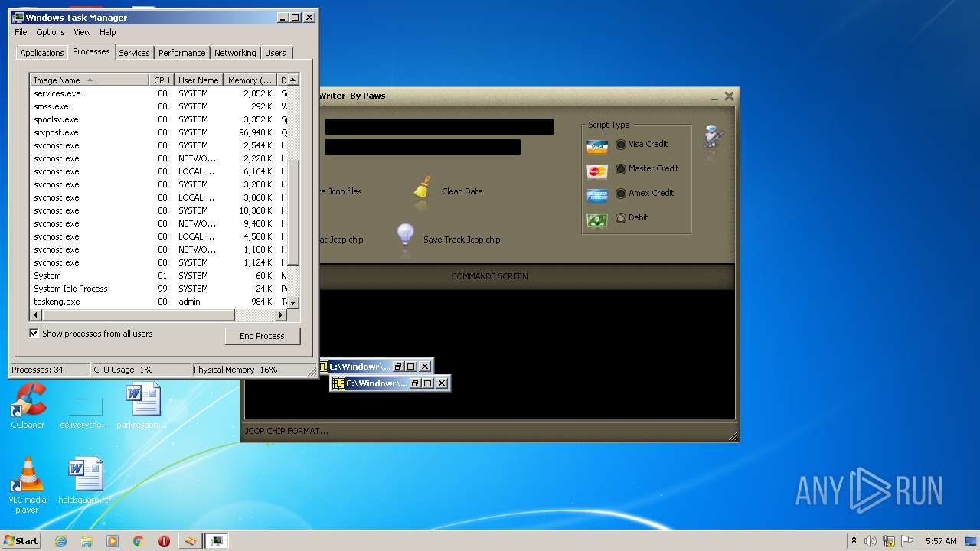Select the spoolsv.exe process row

pos(158,119)
